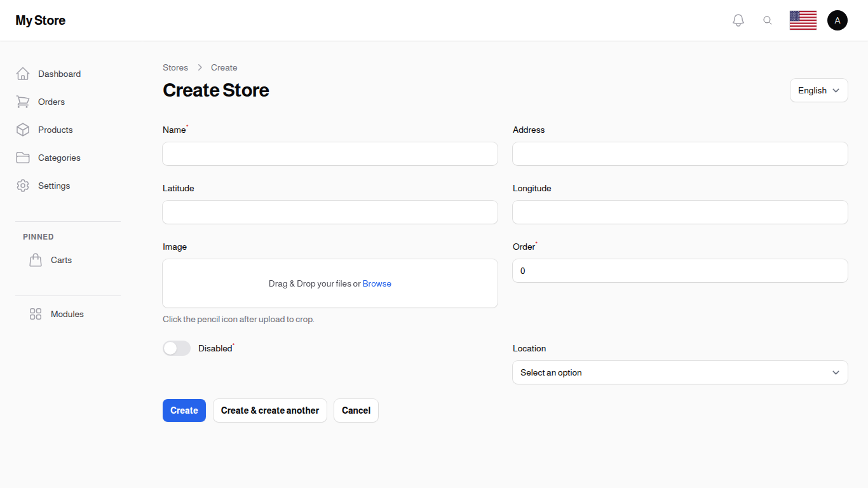This screenshot has height=488, width=868.
Task: Navigate to Categories in the sidebar
Action: click(59, 158)
